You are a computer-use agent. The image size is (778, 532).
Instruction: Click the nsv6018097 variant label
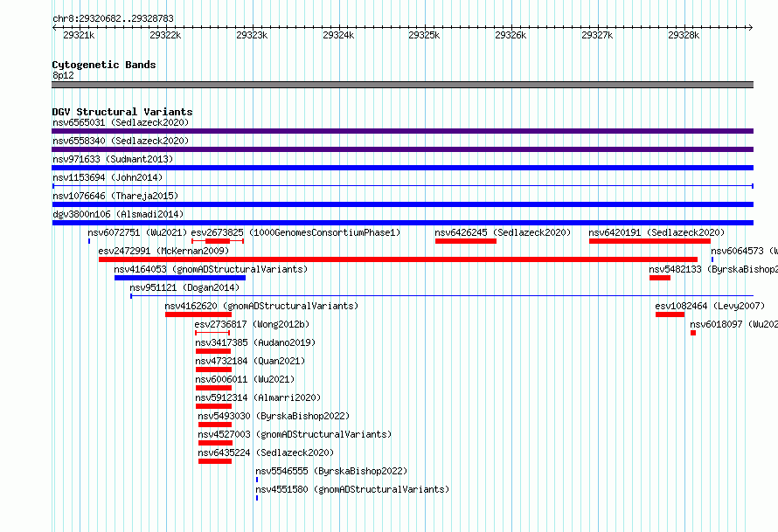click(x=733, y=324)
